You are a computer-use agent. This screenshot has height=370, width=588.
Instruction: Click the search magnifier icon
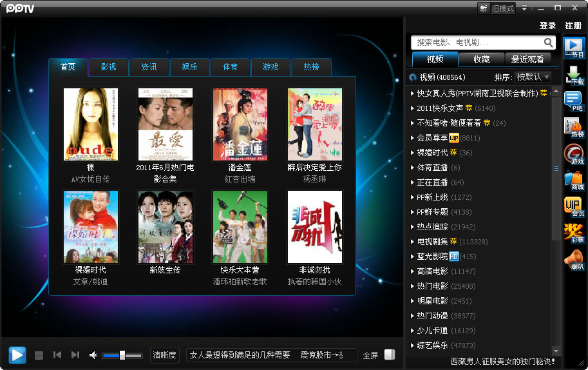[548, 43]
